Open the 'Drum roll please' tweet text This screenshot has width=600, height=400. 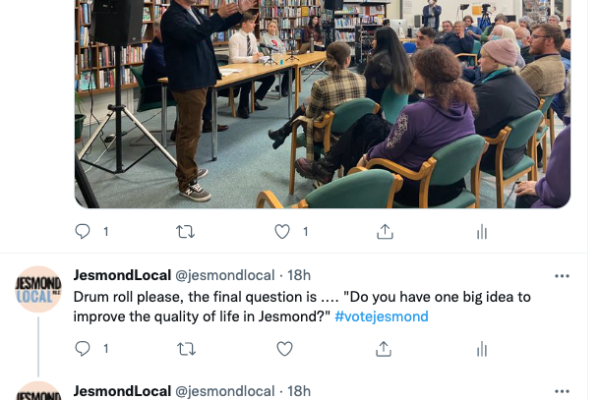tap(302, 307)
